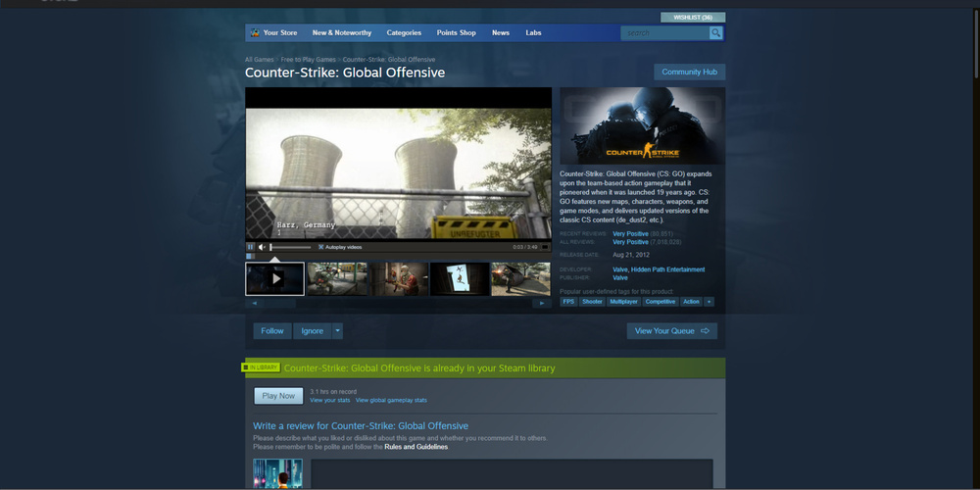Follow this game
The image size is (980, 490).
pos(272,331)
